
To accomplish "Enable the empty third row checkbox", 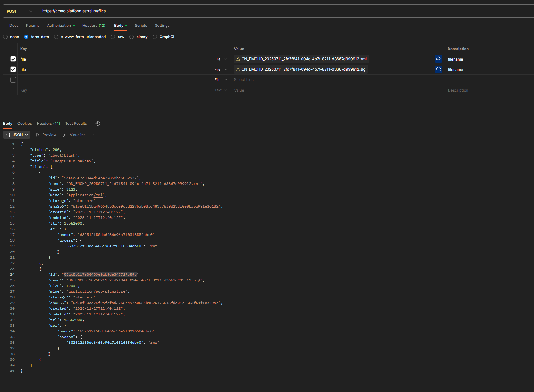I will (13, 80).
